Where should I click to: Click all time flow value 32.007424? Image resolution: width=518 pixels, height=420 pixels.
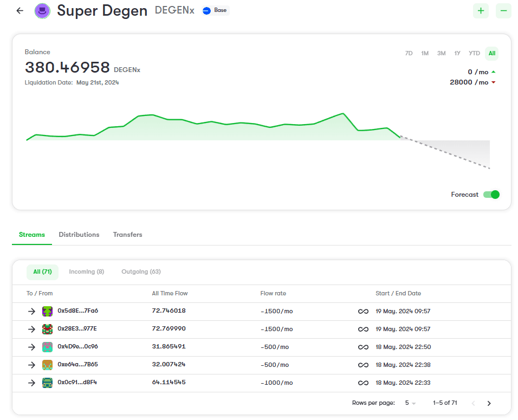[169, 365]
